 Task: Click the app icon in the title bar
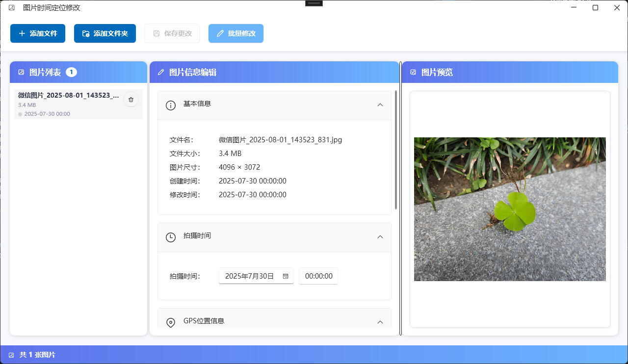(x=11, y=7)
